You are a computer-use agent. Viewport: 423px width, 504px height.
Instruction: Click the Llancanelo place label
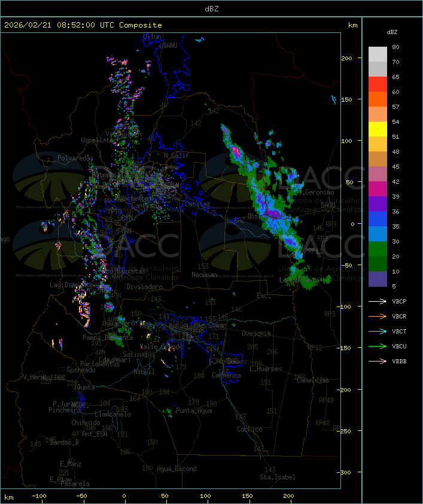(x=112, y=415)
